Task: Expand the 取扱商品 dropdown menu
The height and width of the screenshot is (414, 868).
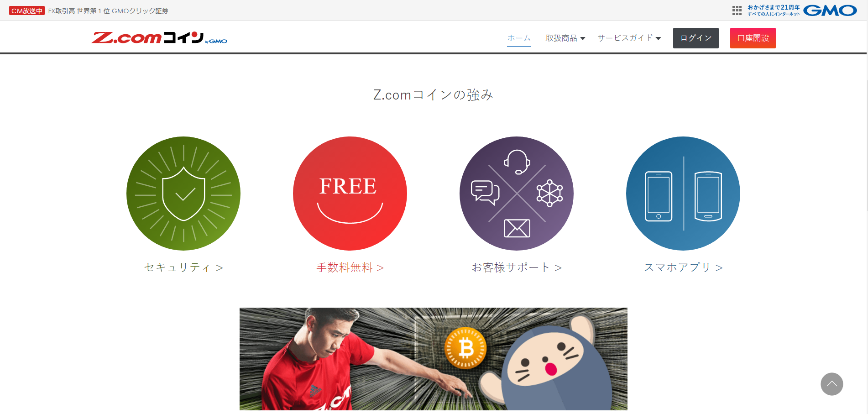Action: click(x=565, y=38)
